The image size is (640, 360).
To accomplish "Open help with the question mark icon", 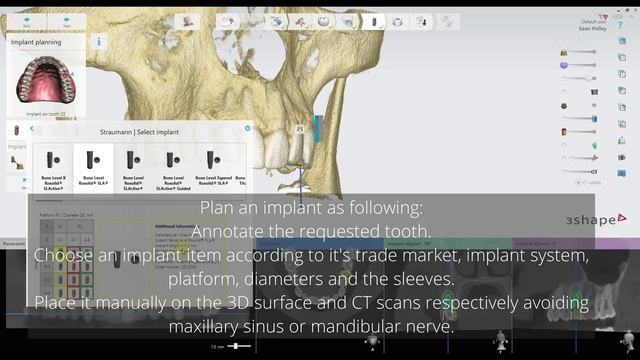I will (620, 25).
